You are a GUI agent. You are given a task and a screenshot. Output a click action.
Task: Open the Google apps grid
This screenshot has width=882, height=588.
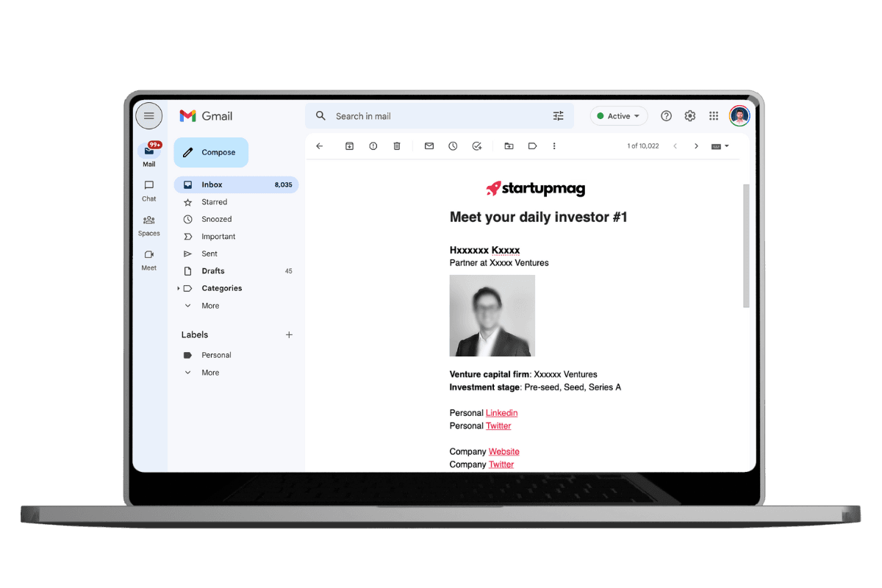pyautogui.click(x=713, y=116)
